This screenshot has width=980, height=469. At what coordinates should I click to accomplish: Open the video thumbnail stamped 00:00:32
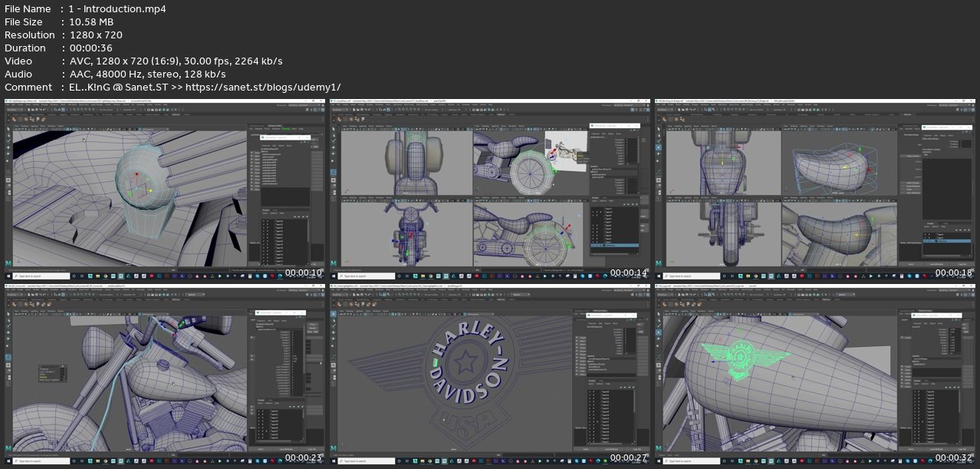(814, 375)
